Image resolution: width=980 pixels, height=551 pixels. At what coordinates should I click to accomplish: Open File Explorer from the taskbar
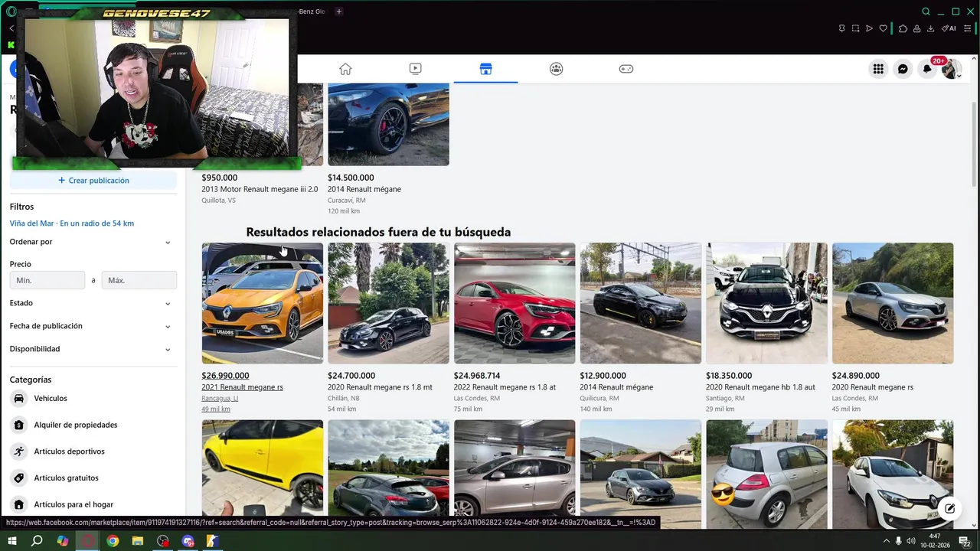coord(138,541)
